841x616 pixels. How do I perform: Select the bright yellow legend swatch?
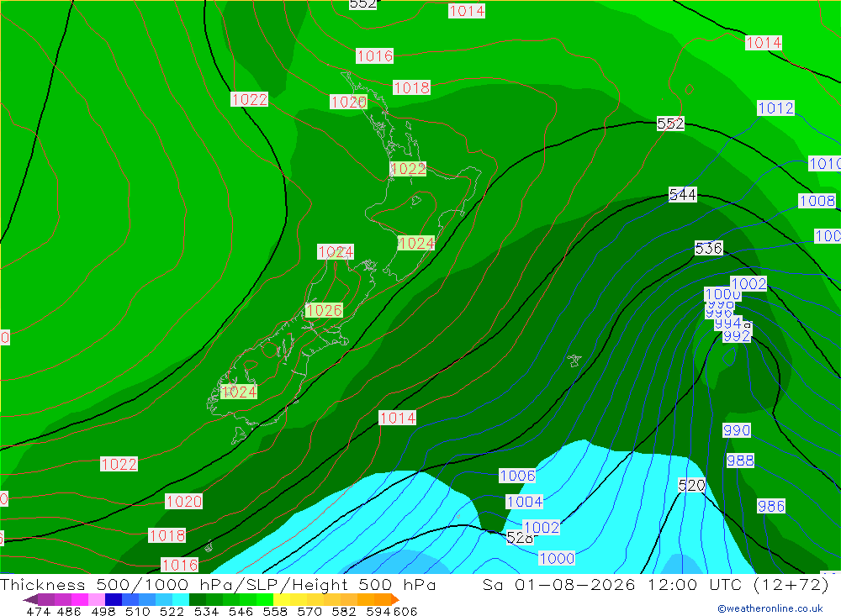(x=282, y=599)
